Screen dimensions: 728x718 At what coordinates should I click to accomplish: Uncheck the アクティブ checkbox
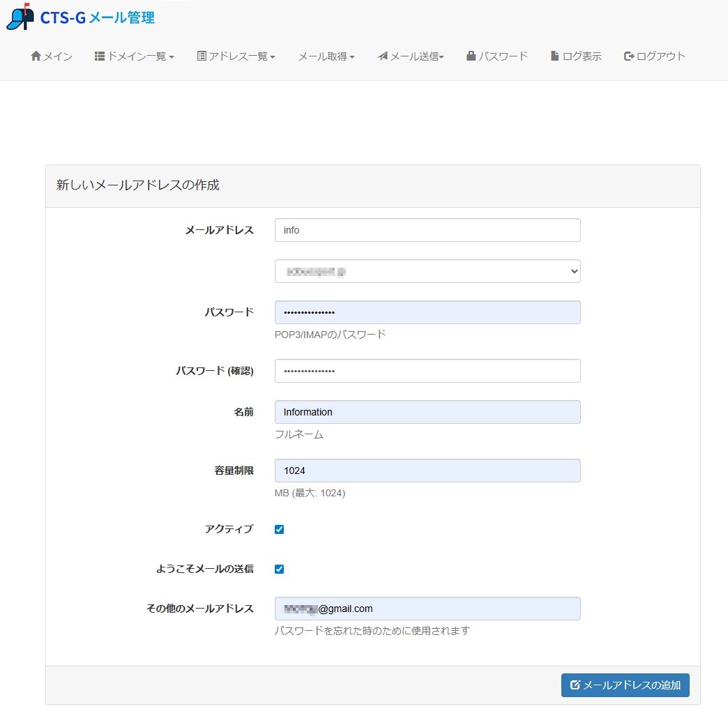(279, 529)
